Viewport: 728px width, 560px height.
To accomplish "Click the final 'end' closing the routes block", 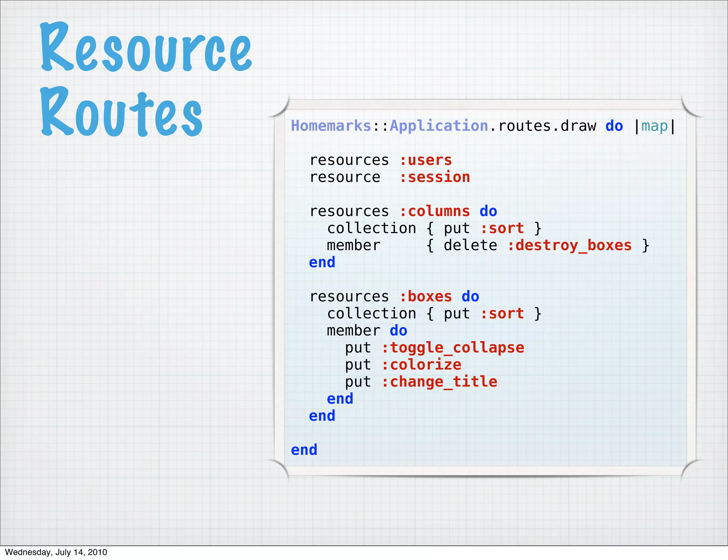I will 304,450.
